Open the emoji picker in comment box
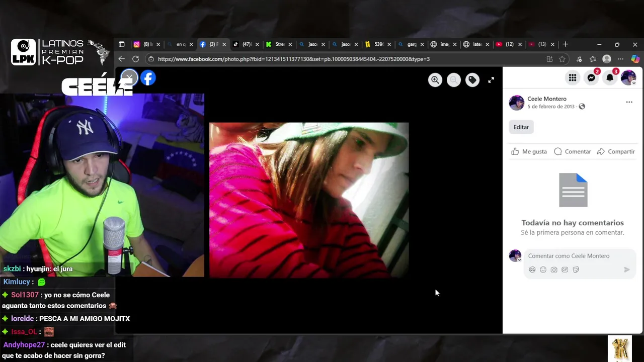The image size is (644, 362). pos(543,270)
